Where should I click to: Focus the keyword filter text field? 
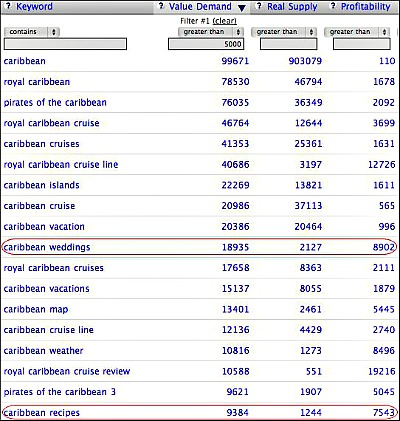point(65,44)
